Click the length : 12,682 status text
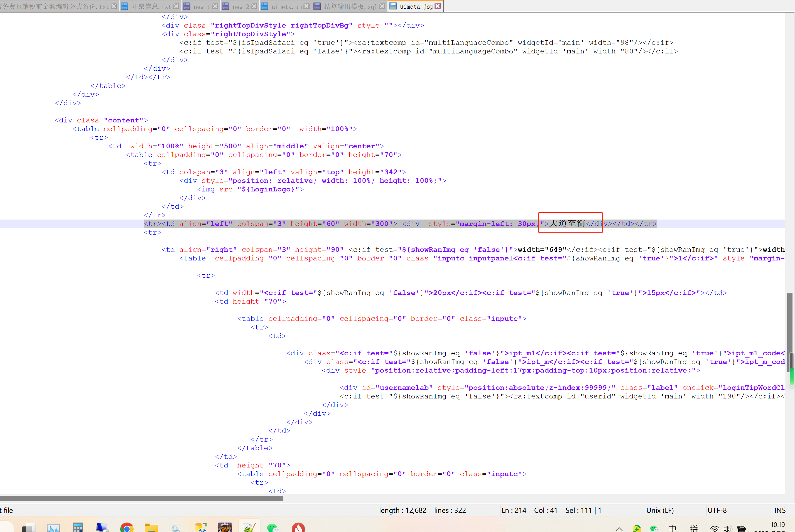Viewport: 795px width, 532px height. click(x=403, y=510)
